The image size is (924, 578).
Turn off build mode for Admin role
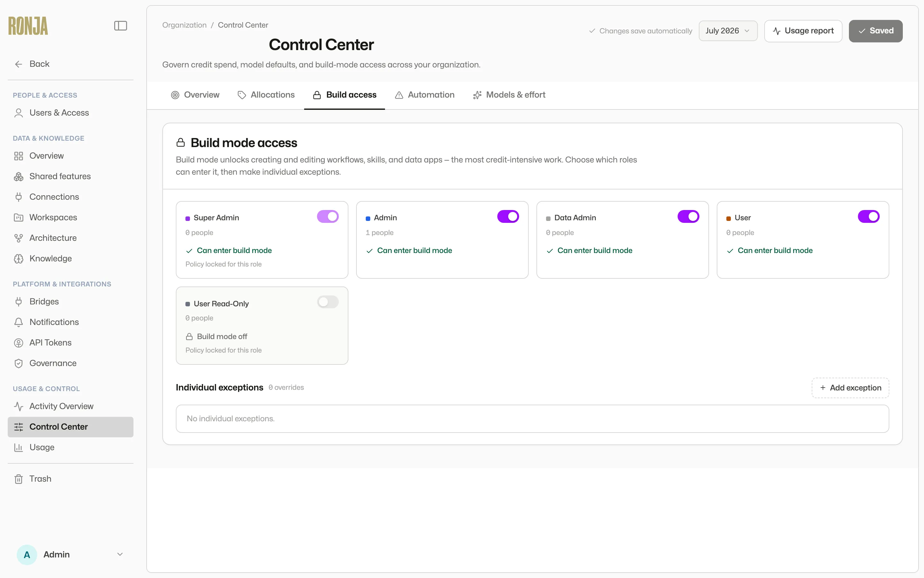(x=508, y=216)
